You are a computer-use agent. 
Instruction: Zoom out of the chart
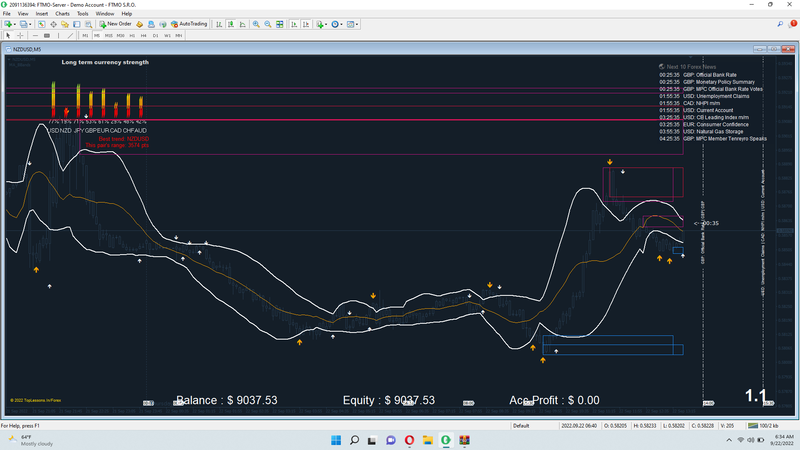[x=268, y=24]
